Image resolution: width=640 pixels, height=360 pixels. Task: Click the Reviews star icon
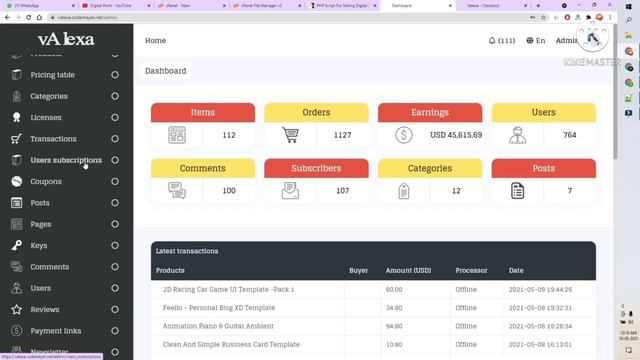pos(16,309)
